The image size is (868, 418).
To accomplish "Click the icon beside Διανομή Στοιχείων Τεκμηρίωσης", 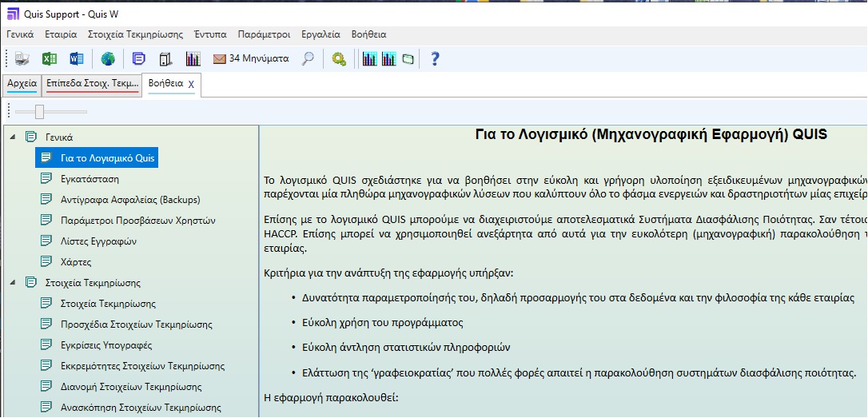I will (46, 387).
